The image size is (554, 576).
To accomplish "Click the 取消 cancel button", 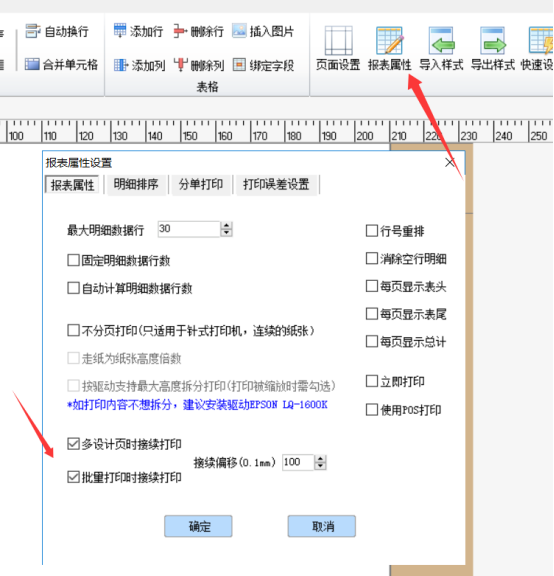I will tap(322, 526).
